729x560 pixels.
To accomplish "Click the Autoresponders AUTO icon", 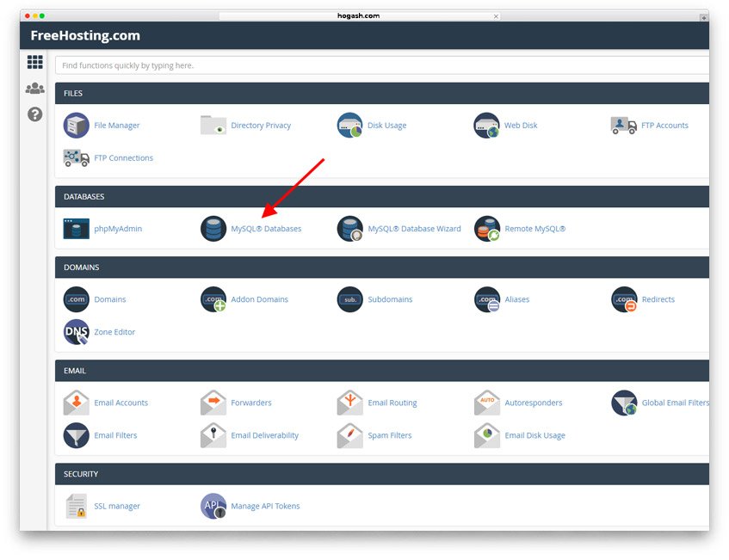I will (x=487, y=403).
